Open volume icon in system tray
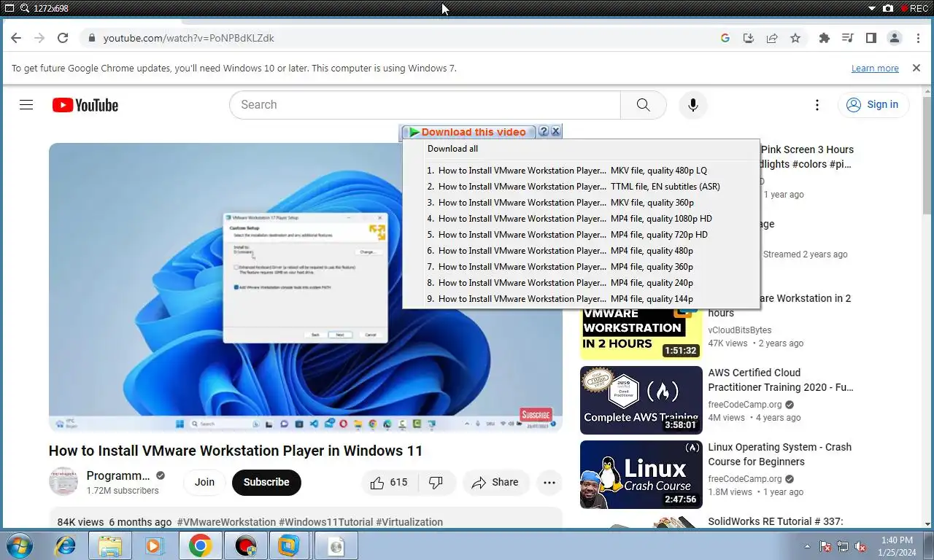934x560 pixels. [x=860, y=546]
